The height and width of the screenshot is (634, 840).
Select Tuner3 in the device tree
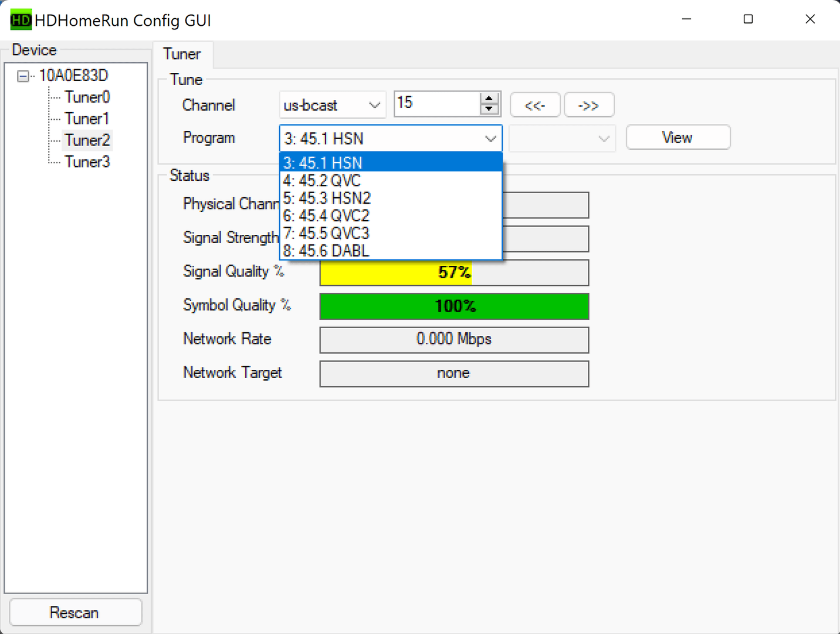point(87,162)
